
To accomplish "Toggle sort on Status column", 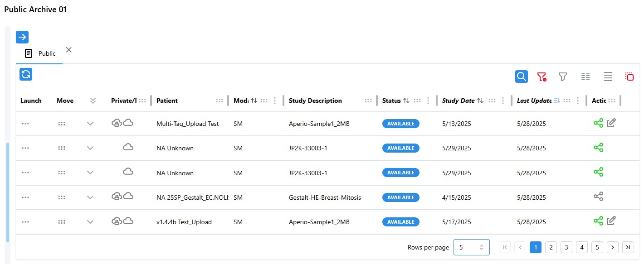I will point(406,101).
